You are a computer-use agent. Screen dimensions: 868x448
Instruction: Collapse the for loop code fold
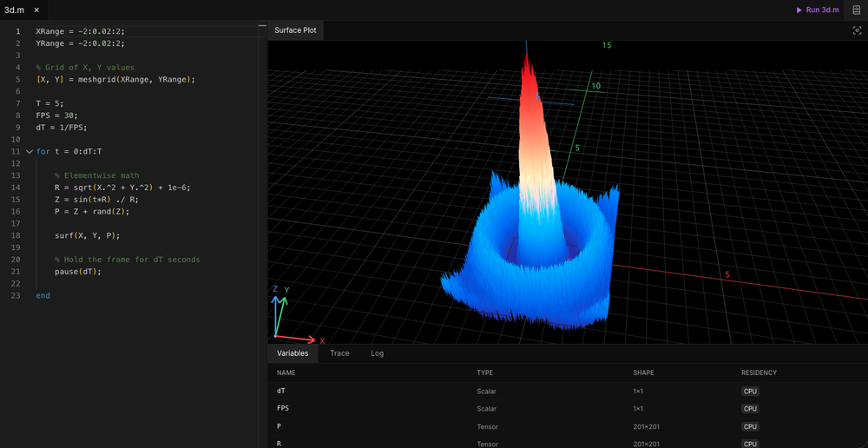(x=29, y=151)
